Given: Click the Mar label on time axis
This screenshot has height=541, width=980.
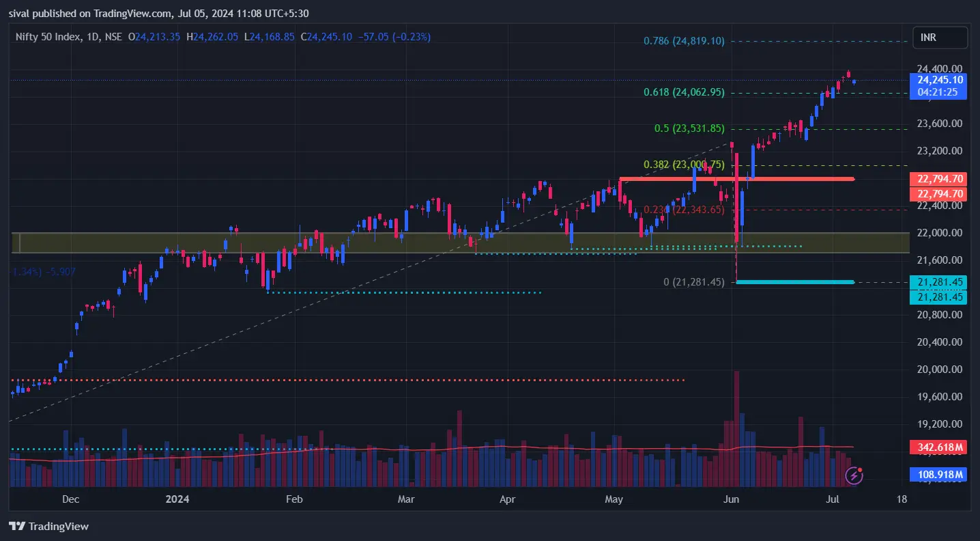Looking at the screenshot, I should [406, 499].
